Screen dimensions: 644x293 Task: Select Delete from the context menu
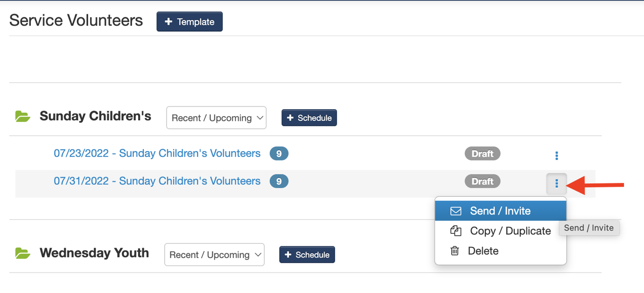(483, 251)
